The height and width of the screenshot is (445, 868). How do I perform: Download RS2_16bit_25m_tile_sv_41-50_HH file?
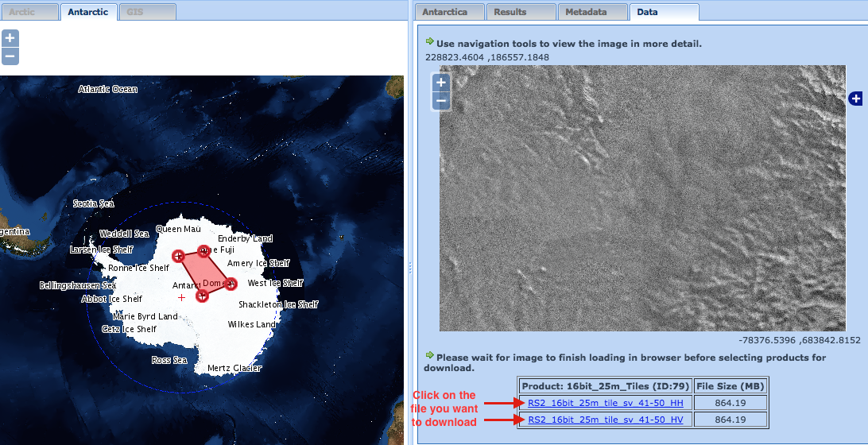(606, 403)
